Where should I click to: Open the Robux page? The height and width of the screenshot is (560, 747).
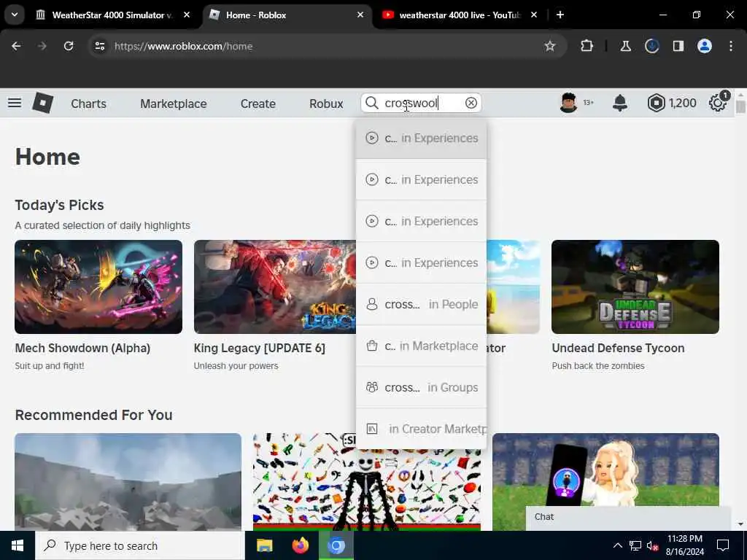point(326,104)
